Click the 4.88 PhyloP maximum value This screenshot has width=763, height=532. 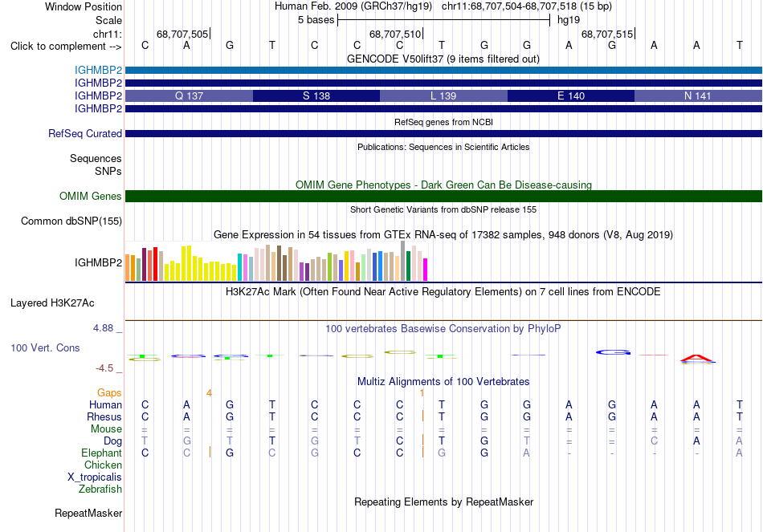point(103,328)
